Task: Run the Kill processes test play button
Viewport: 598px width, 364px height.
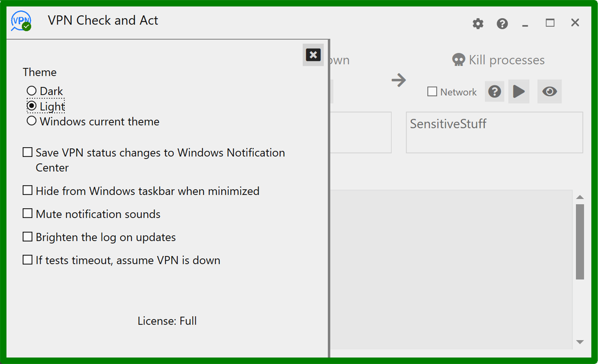Action: [x=519, y=92]
